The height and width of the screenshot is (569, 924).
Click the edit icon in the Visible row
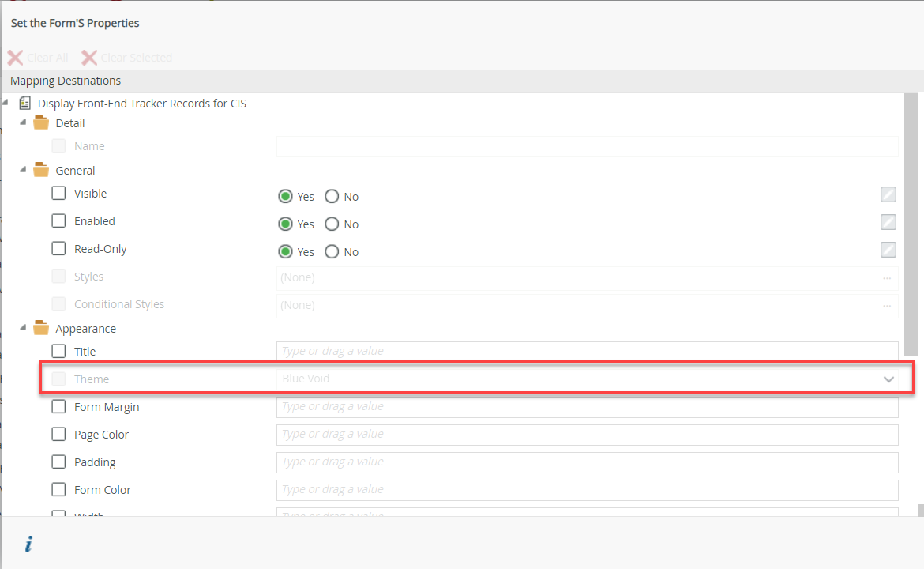pos(888,194)
